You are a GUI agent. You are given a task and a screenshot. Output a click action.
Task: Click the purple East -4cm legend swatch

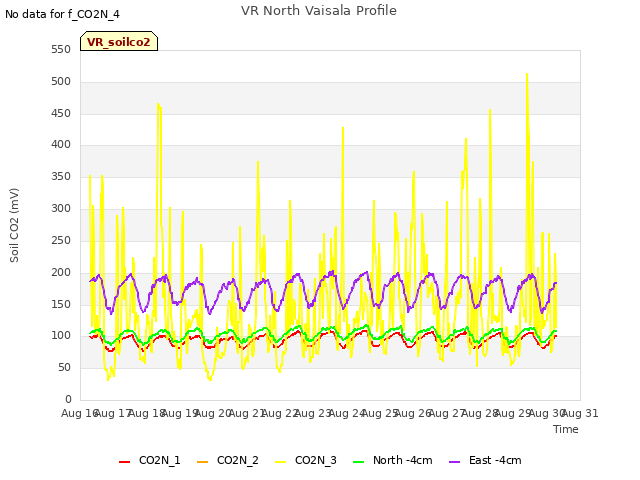click(455, 462)
